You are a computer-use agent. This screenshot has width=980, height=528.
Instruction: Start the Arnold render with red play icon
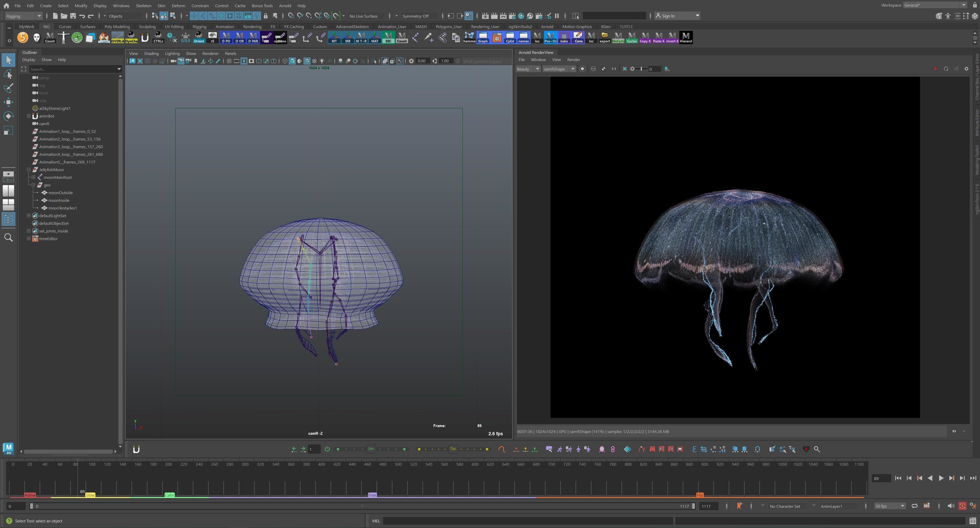(936, 69)
